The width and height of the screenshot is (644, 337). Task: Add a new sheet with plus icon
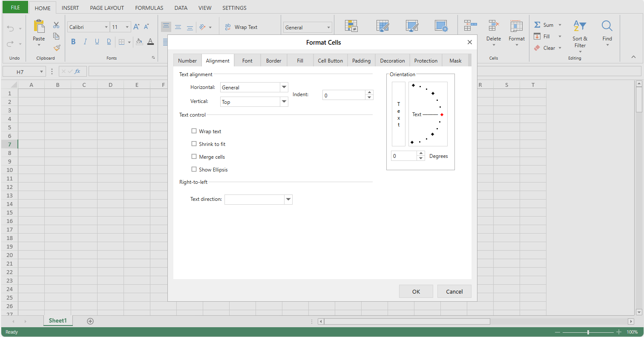[x=90, y=321]
